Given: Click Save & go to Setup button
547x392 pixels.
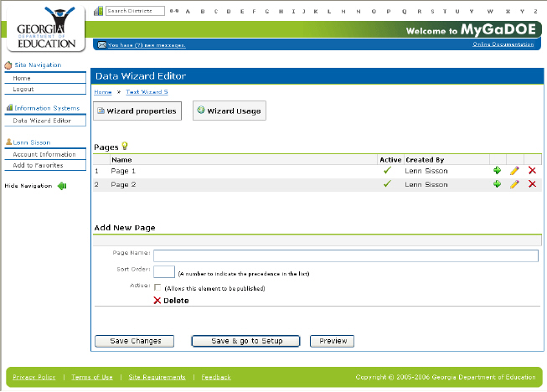Looking at the screenshot, I should coord(246,341).
